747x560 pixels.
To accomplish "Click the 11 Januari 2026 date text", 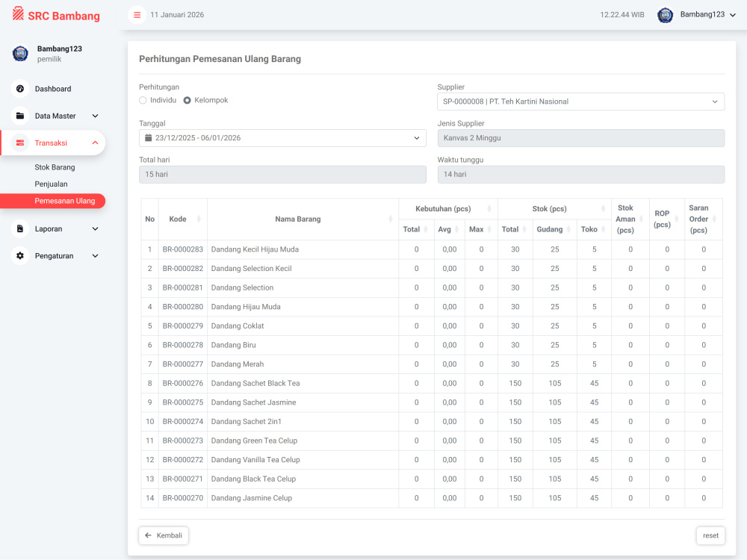I will (177, 15).
